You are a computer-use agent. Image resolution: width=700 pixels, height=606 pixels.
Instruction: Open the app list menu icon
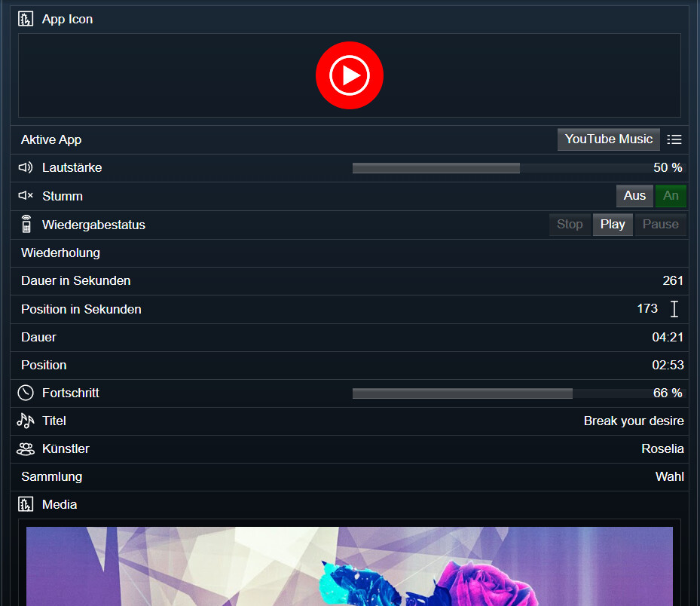point(674,139)
